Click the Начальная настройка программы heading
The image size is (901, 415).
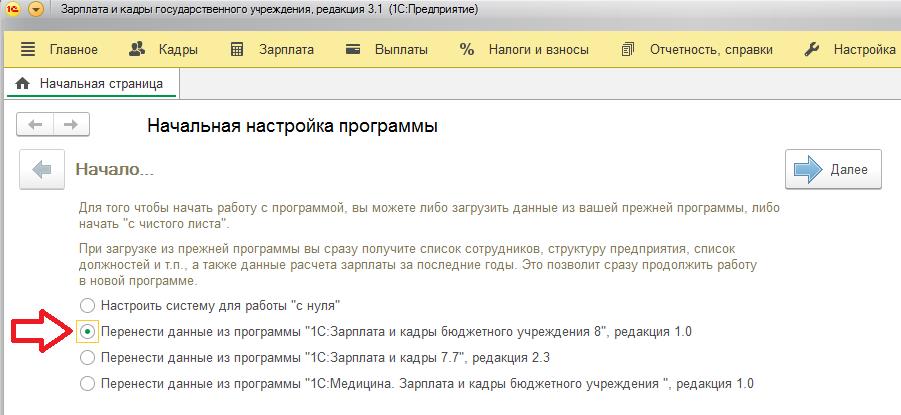click(292, 126)
